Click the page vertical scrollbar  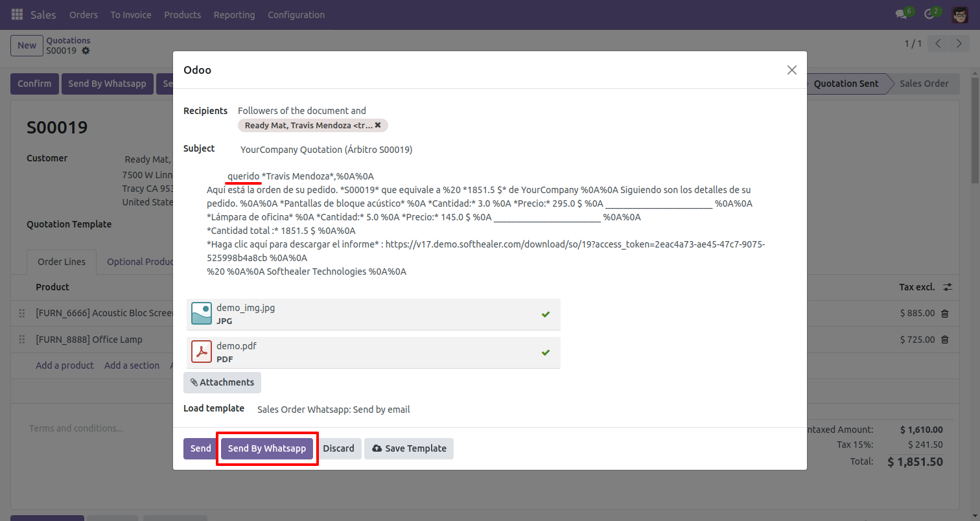click(975, 130)
